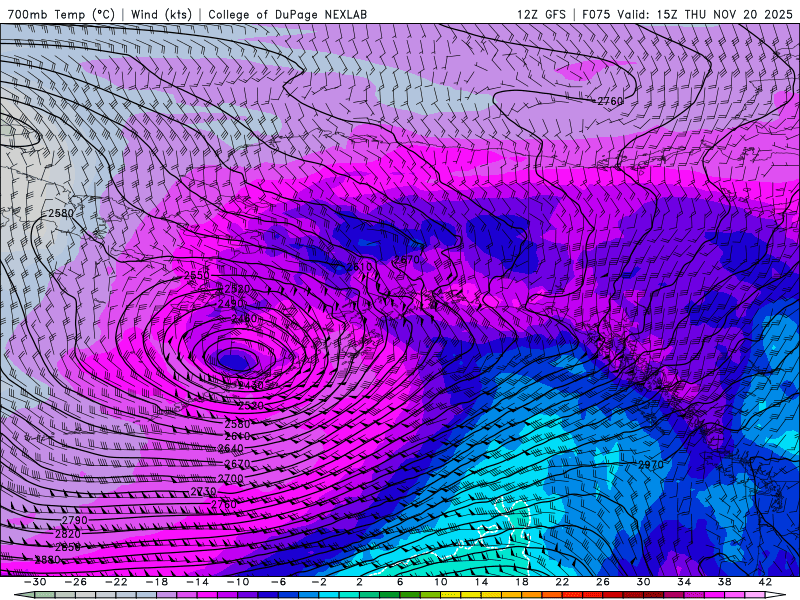Viewport: 800px width, 600px height.
Task: Click the 10 colorbar tick label
Action: (x=440, y=582)
